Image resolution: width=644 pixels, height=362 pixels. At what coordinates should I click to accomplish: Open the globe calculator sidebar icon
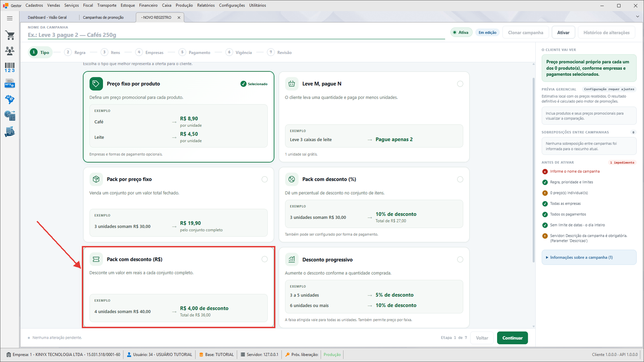point(10,116)
